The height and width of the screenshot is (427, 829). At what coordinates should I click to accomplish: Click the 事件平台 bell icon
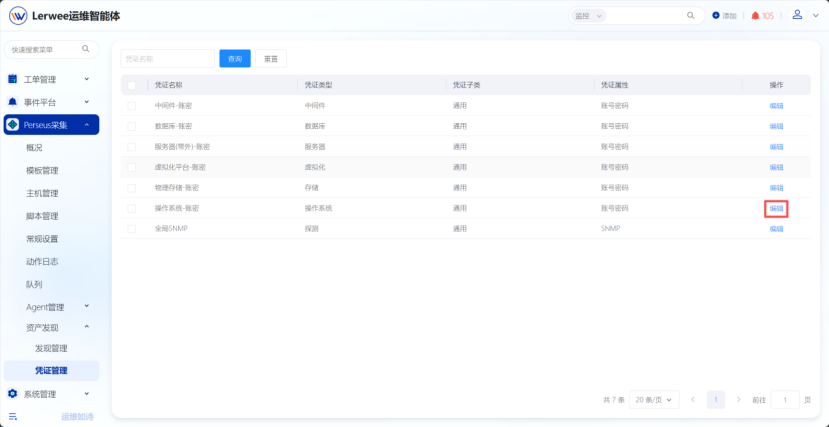(13, 102)
